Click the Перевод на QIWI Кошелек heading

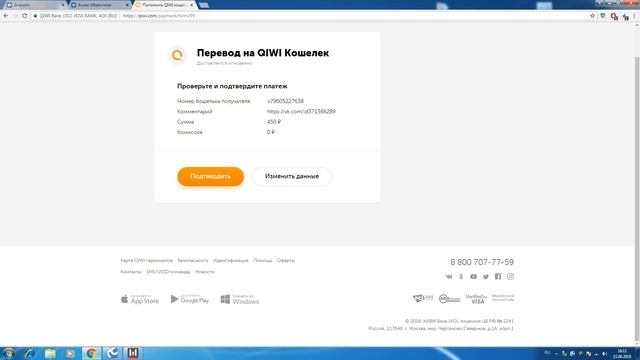263,53
